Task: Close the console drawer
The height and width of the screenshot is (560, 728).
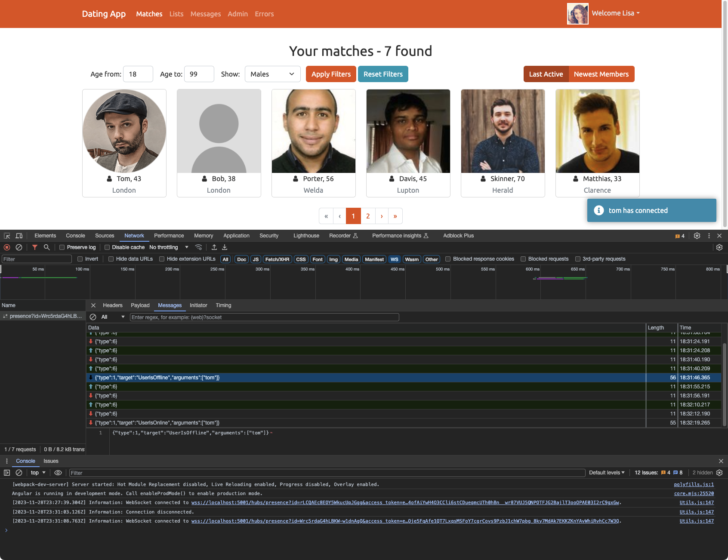Action: [721, 461]
